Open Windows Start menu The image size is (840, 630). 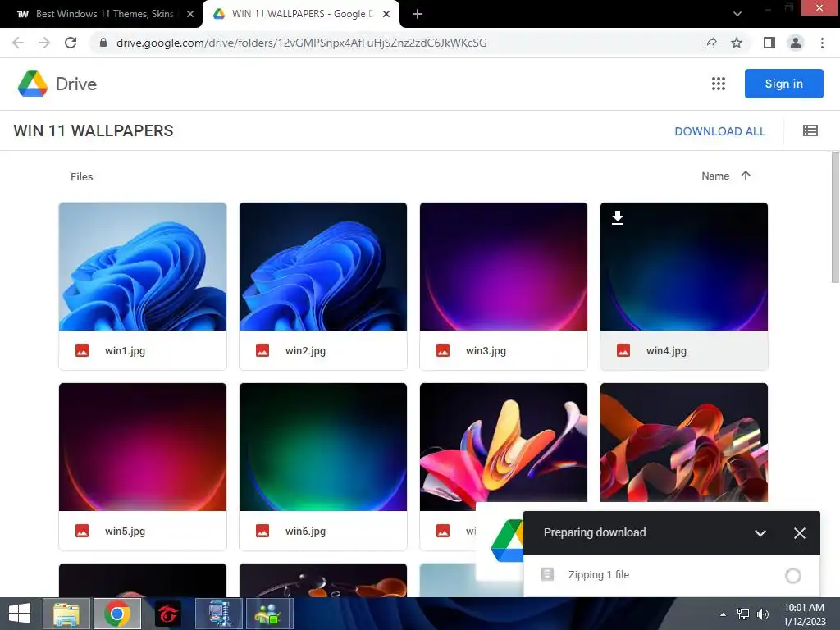[20, 614]
